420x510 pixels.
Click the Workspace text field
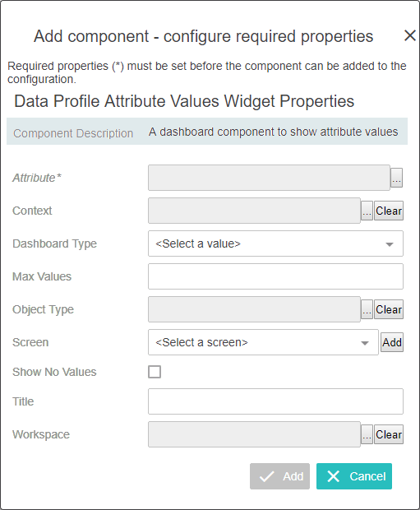click(x=254, y=434)
